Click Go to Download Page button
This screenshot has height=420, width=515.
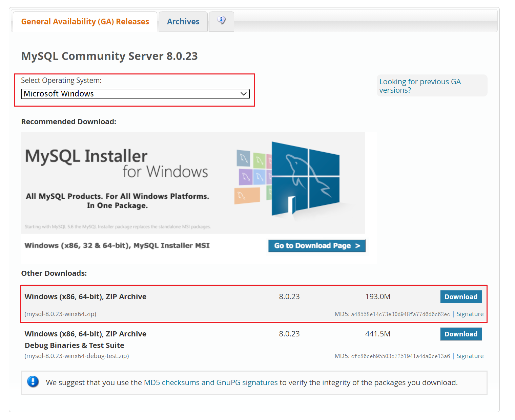(317, 246)
